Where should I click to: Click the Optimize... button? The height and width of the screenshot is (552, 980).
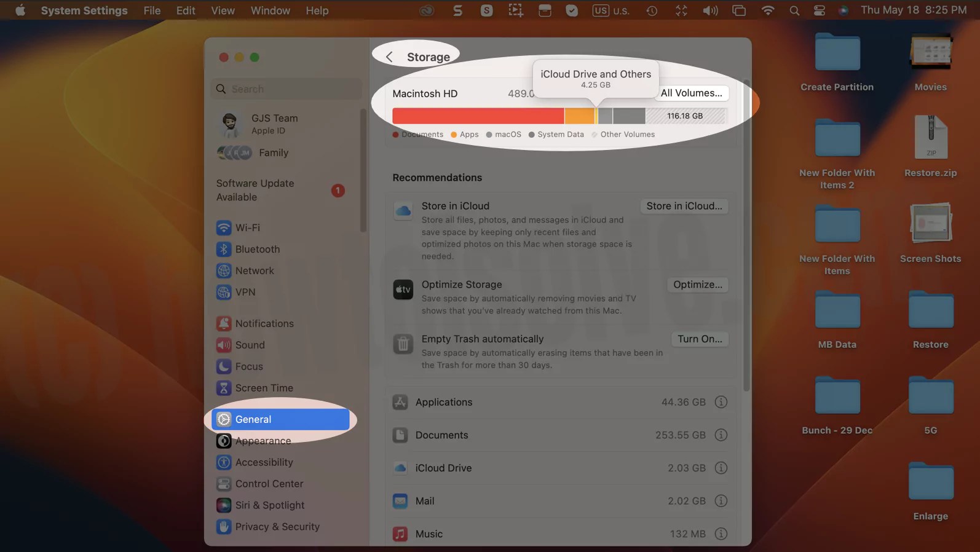point(698,285)
